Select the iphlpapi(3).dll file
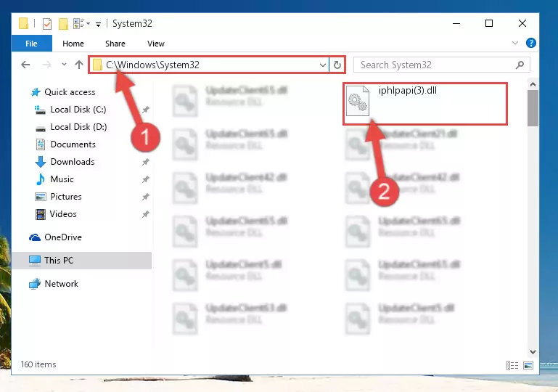The image size is (558, 392). pyautogui.click(x=425, y=104)
